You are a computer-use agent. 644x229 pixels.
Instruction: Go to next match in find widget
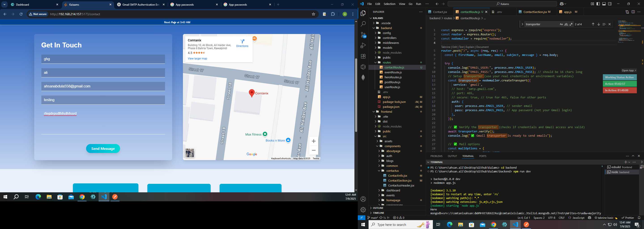pos(599,24)
